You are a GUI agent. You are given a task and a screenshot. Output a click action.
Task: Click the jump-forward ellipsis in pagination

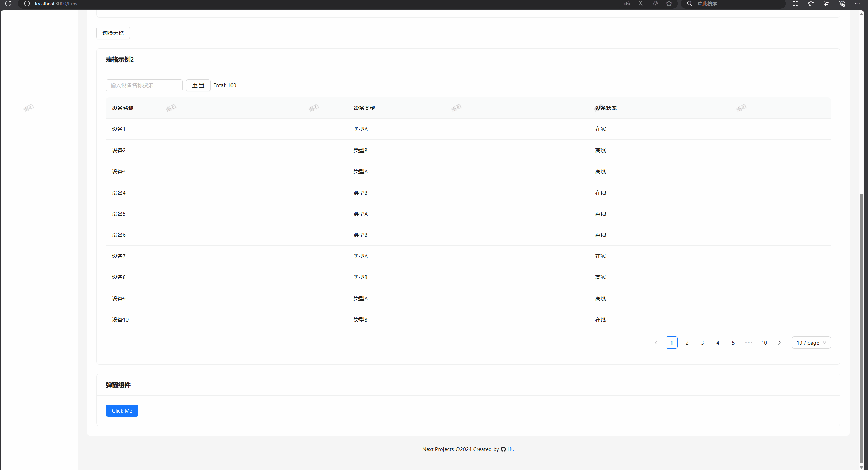pyautogui.click(x=749, y=343)
